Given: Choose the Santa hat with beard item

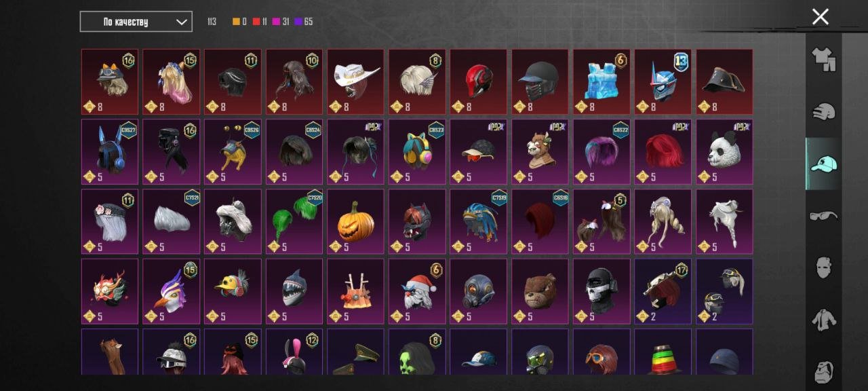Looking at the screenshot, I should click(417, 291).
